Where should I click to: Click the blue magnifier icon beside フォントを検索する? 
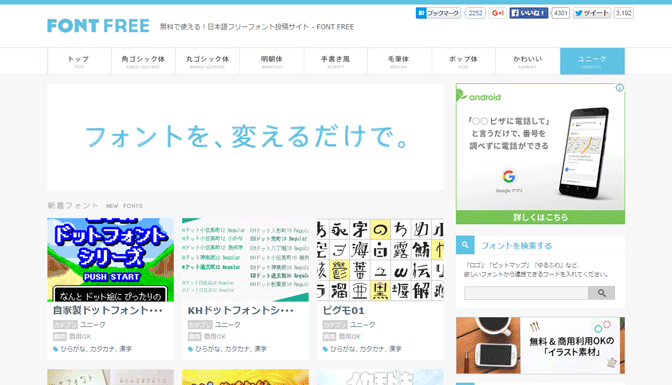(x=465, y=245)
